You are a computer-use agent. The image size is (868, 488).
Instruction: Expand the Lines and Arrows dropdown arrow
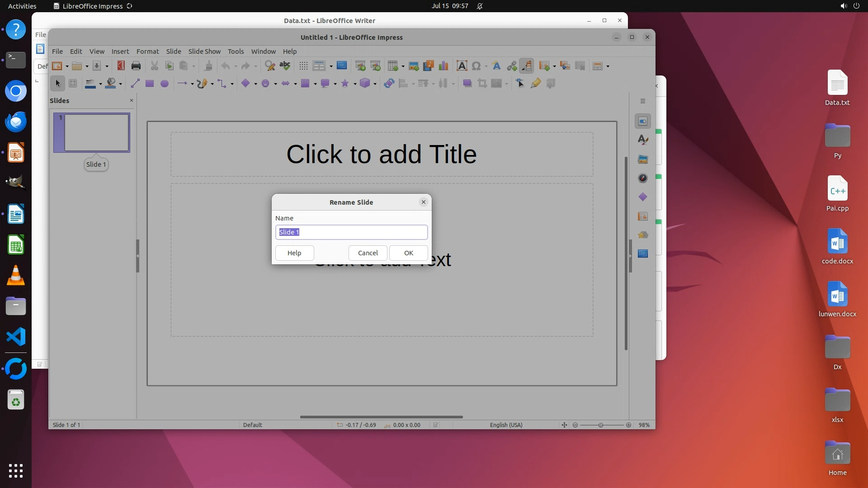coord(192,84)
